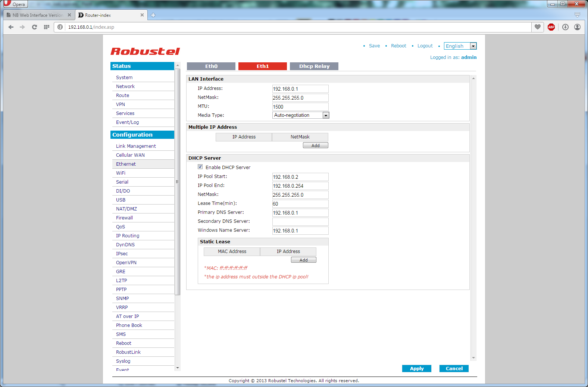
Task: Click the Windows Name Server field
Action: (x=300, y=231)
